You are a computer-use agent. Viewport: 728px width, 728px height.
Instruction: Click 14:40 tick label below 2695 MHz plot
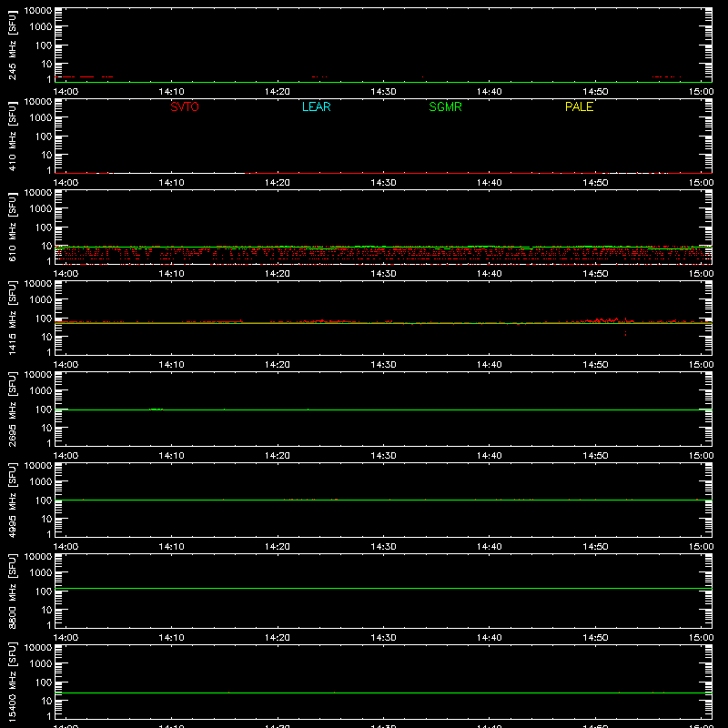(x=490, y=456)
